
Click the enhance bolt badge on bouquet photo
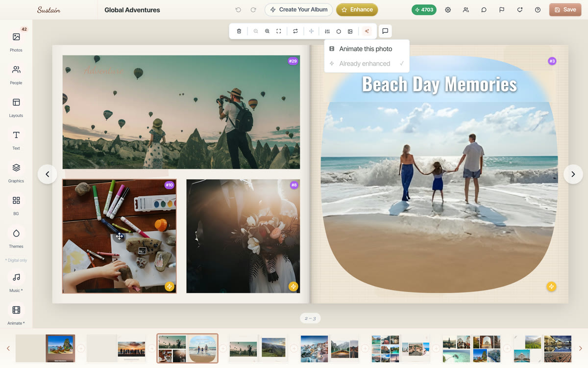pos(293,287)
